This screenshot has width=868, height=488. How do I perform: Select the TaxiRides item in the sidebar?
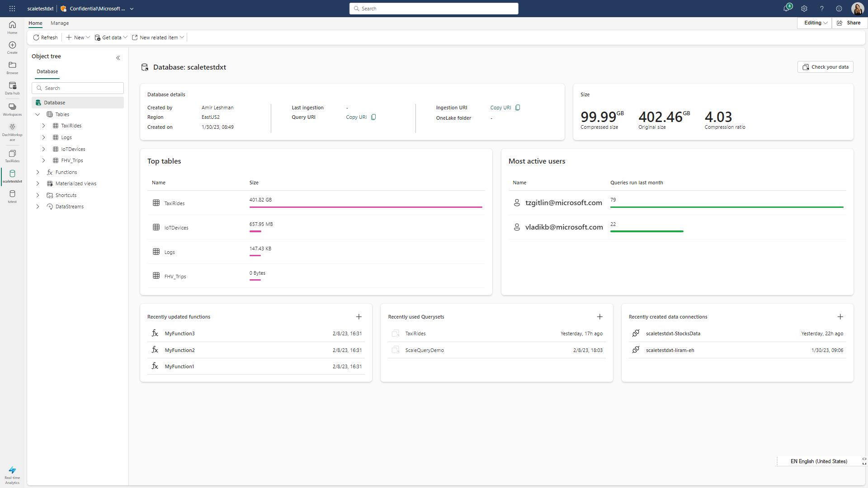pyautogui.click(x=12, y=156)
